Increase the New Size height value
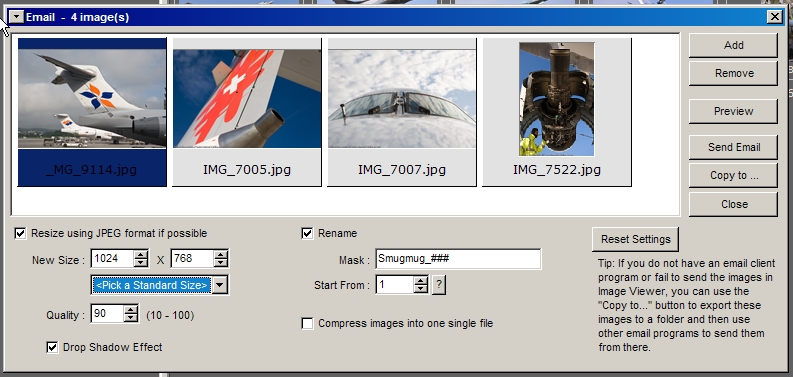Image resolution: width=793 pixels, height=377 pixels. pyautogui.click(x=221, y=254)
